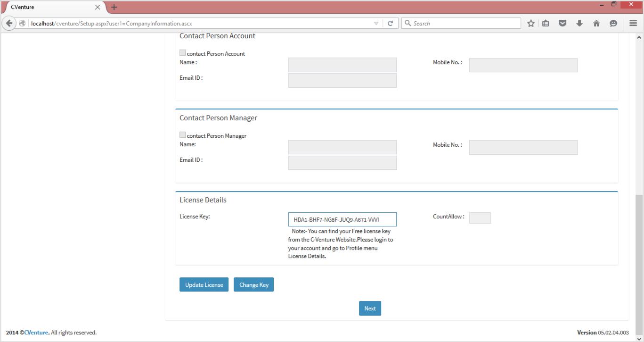Toggle the contact Person Manager checkbox
Viewport: 644px width, 342px height.
183,135
